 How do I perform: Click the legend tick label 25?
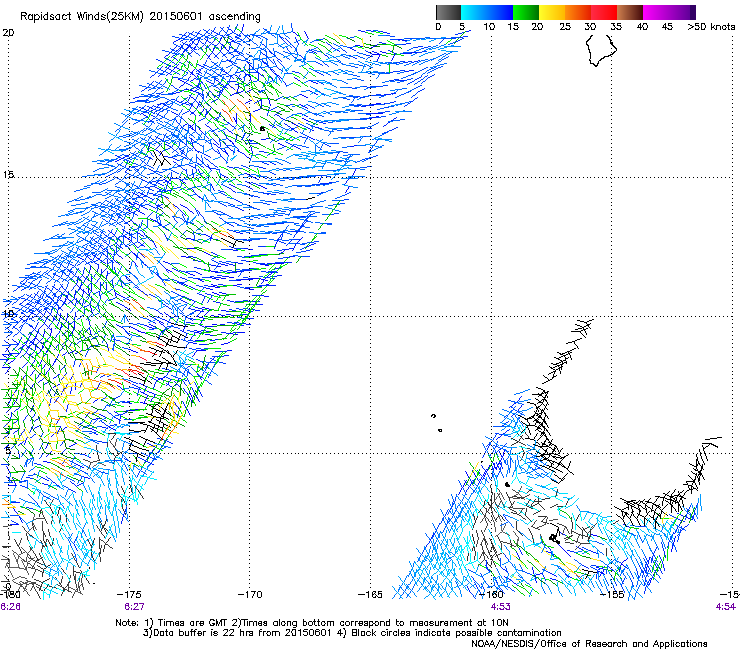tap(565, 27)
